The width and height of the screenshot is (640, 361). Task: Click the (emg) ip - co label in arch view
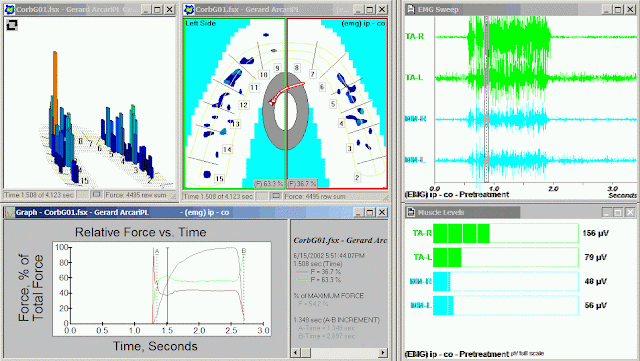[x=363, y=24]
